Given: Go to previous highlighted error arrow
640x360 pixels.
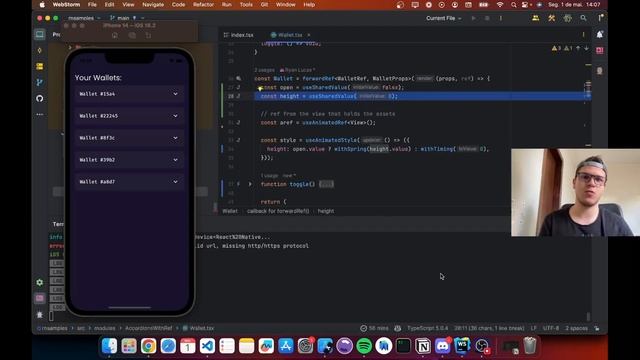Looking at the screenshot, I should 578,49.
